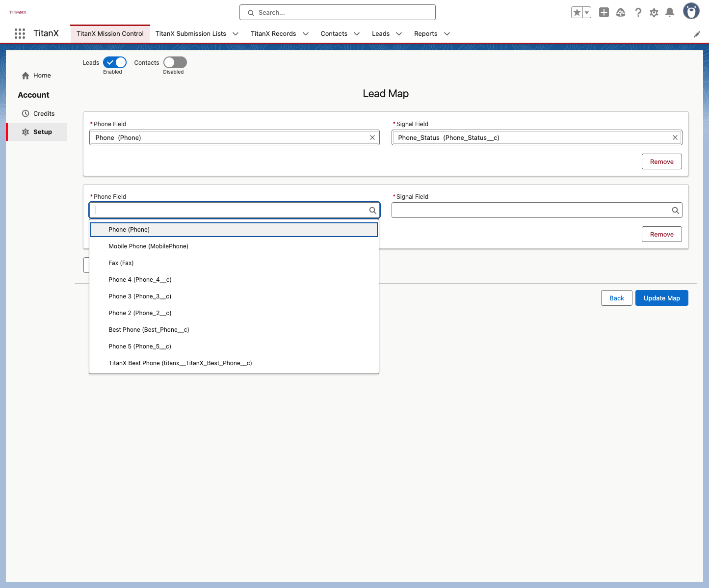
Task: Pick Best Phone (Best_Phone__c) option
Action: tap(234, 330)
